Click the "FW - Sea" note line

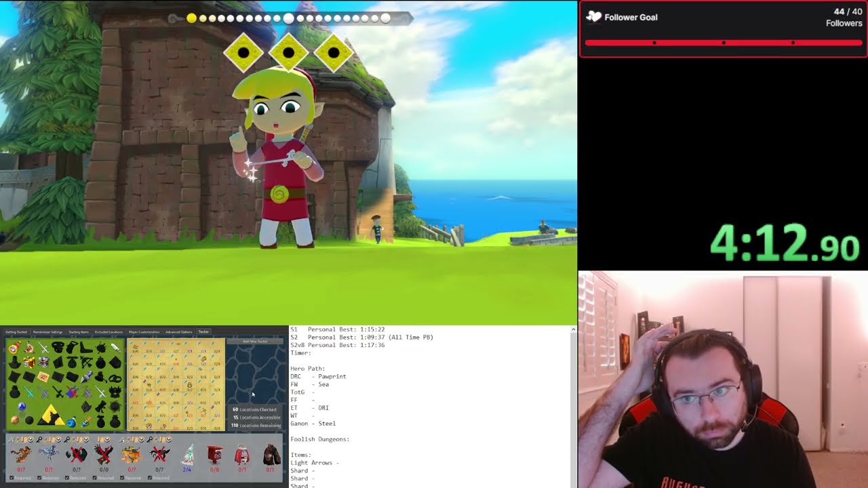[309, 384]
